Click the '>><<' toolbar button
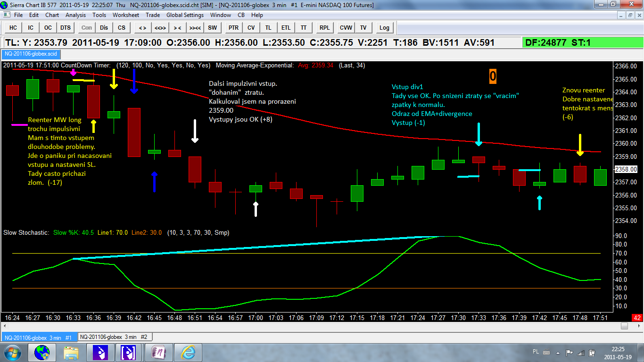Viewport: 644px width, 362px height. (x=195, y=27)
